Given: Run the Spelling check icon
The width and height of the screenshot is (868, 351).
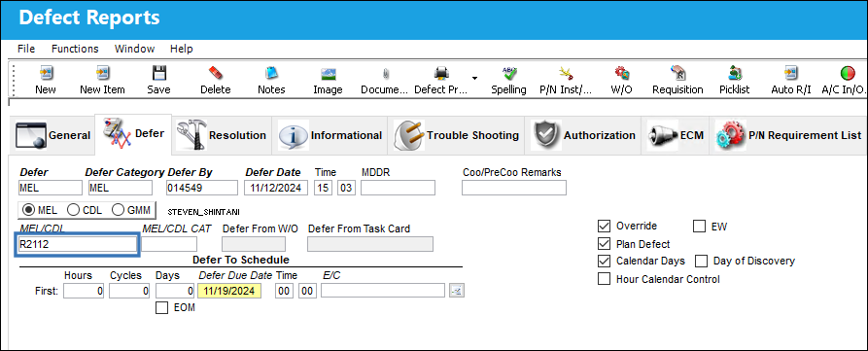Looking at the screenshot, I should click(x=508, y=73).
